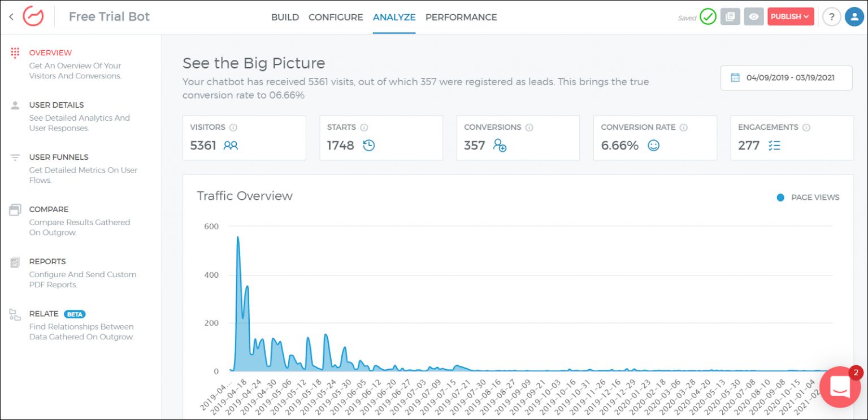
Task: Open the Reports sidebar item
Action: click(x=47, y=262)
